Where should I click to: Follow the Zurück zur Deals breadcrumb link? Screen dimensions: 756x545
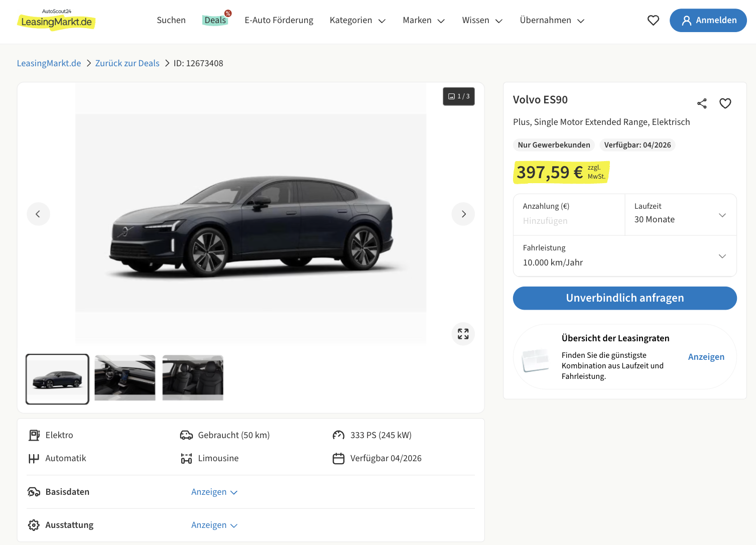[x=127, y=63]
